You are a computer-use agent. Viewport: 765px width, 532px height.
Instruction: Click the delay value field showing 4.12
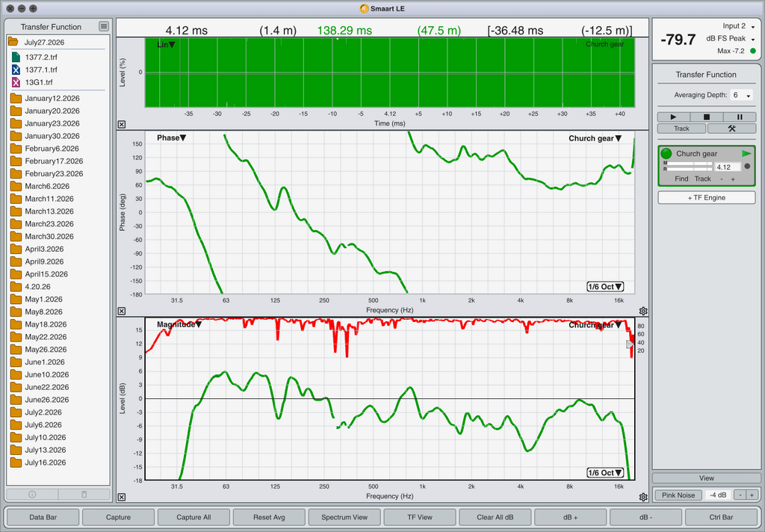pos(728,167)
